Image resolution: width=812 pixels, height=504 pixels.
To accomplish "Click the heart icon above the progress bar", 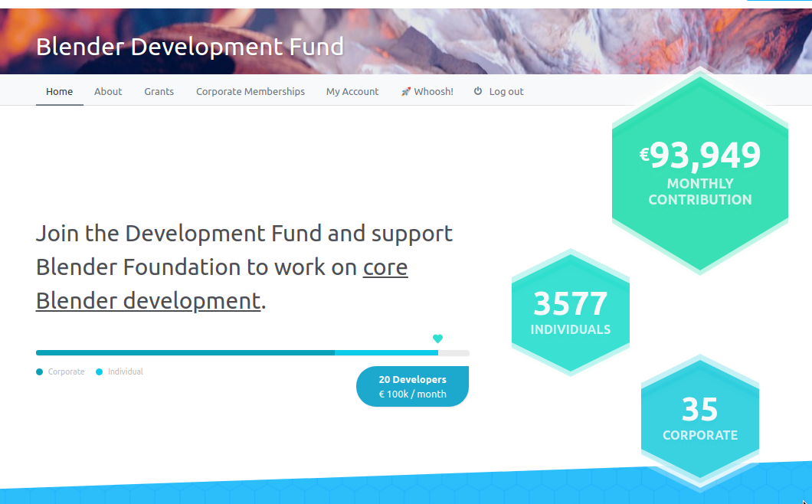I will [437, 339].
